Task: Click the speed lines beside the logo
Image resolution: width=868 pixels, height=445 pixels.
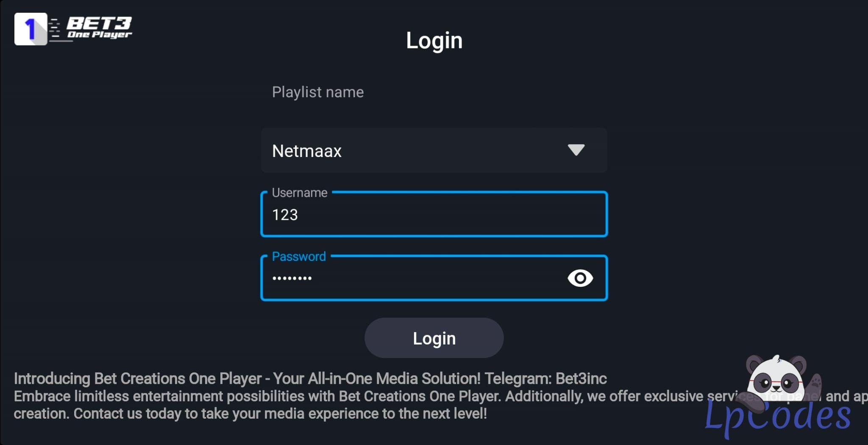Action: pyautogui.click(x=55, y=29)
